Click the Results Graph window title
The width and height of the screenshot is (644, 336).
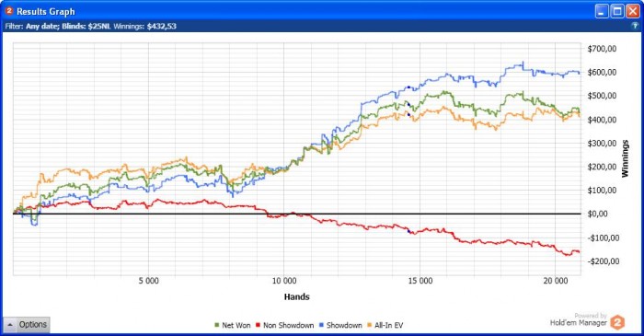click(46, 11)
